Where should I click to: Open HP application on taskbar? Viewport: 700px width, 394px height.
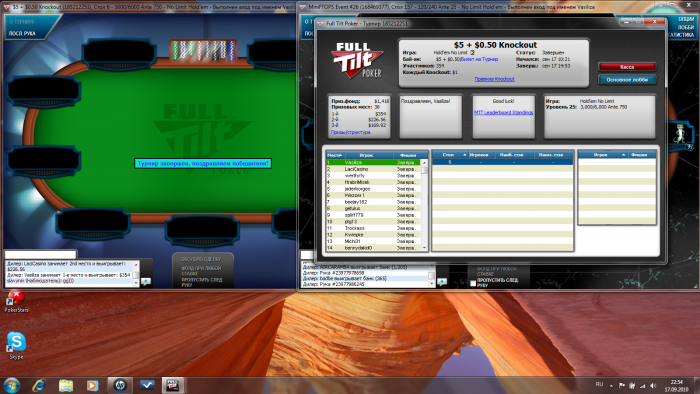coord(120,385)
